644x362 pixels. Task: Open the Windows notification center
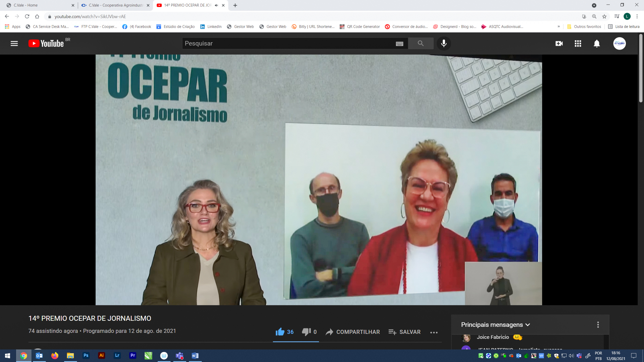tap(634, 356)
